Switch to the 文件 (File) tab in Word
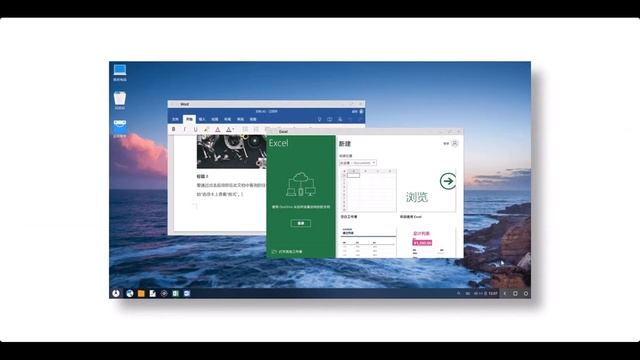This screenshot has width=640, height=360. tap(176, 119)
